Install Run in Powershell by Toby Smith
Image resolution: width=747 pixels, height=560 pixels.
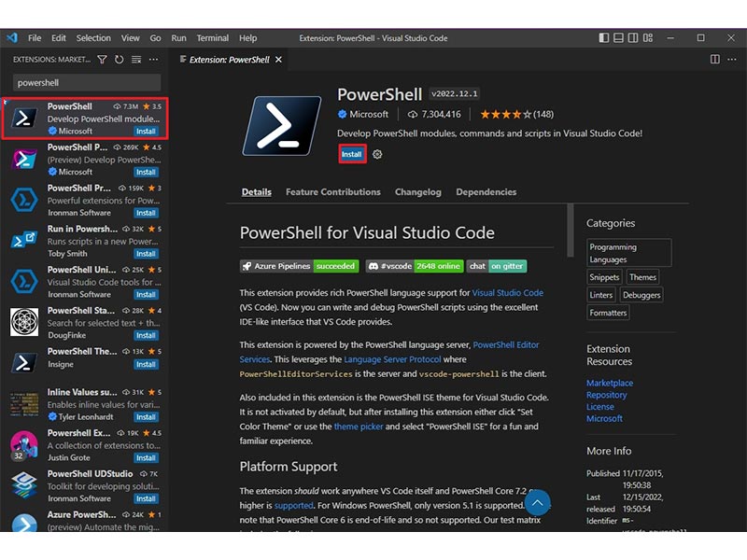(146, 254)
